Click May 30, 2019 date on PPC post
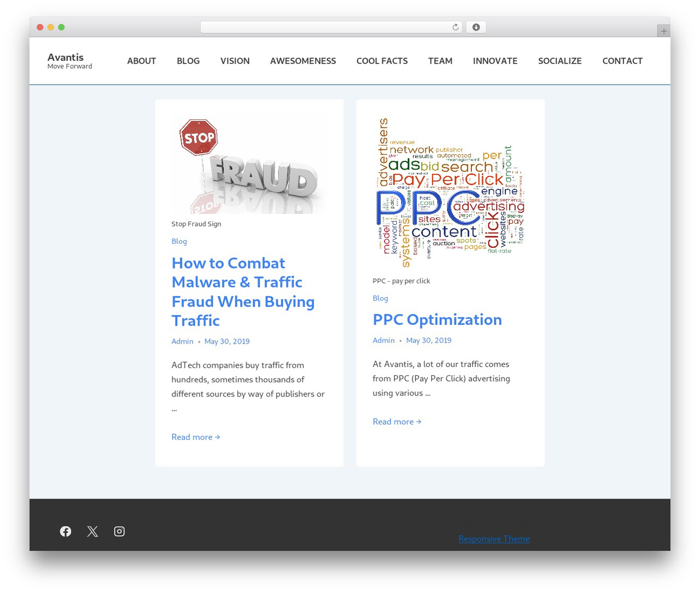The image size is (700, 593). (429, 340)
